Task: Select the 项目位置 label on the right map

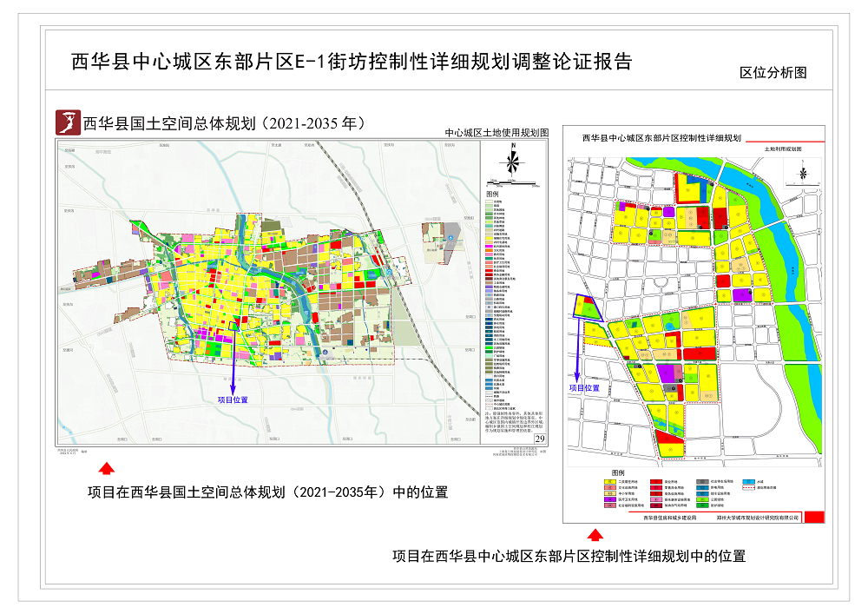Action: [x=584, y=388]
